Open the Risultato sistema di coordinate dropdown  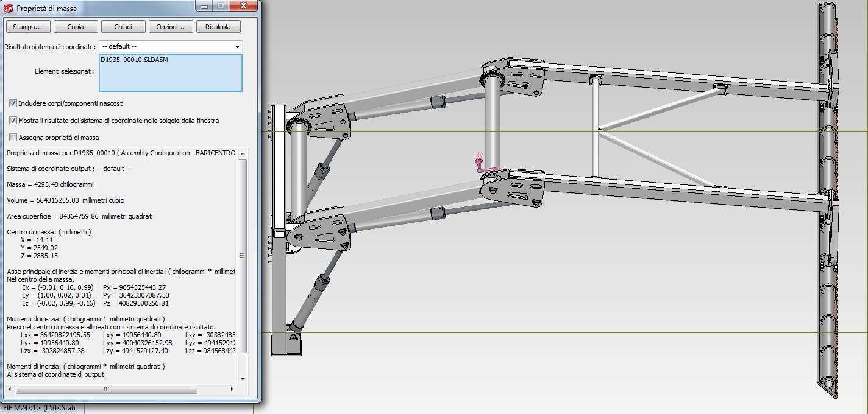tap(171, 46)
